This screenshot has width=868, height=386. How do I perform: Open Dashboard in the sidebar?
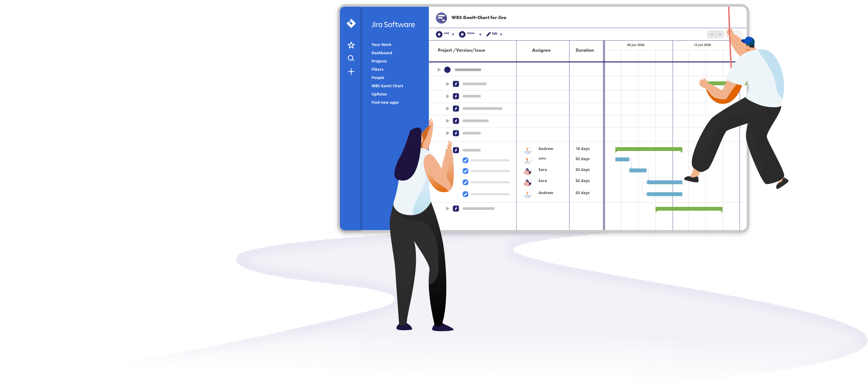pos(382,53)
